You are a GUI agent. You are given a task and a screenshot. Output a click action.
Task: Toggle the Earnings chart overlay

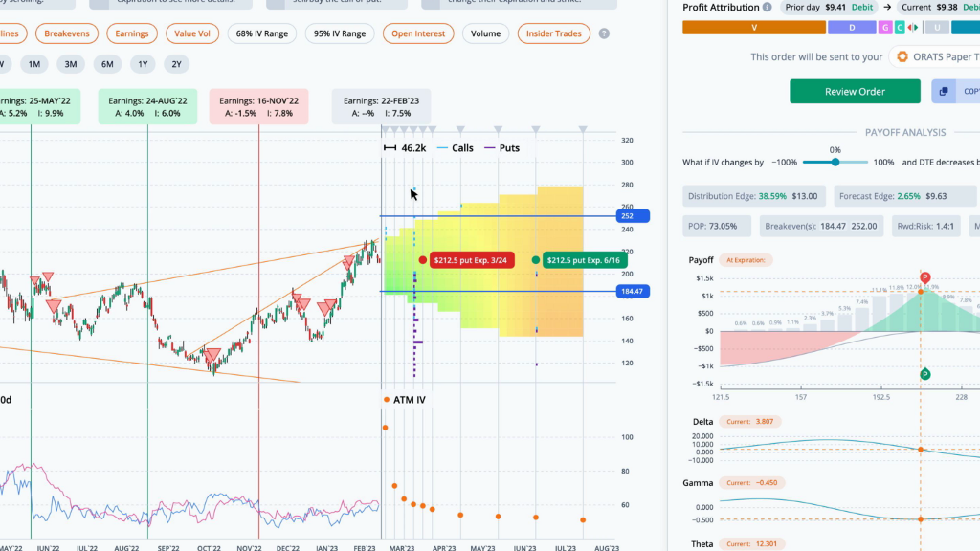click(132, 33)
